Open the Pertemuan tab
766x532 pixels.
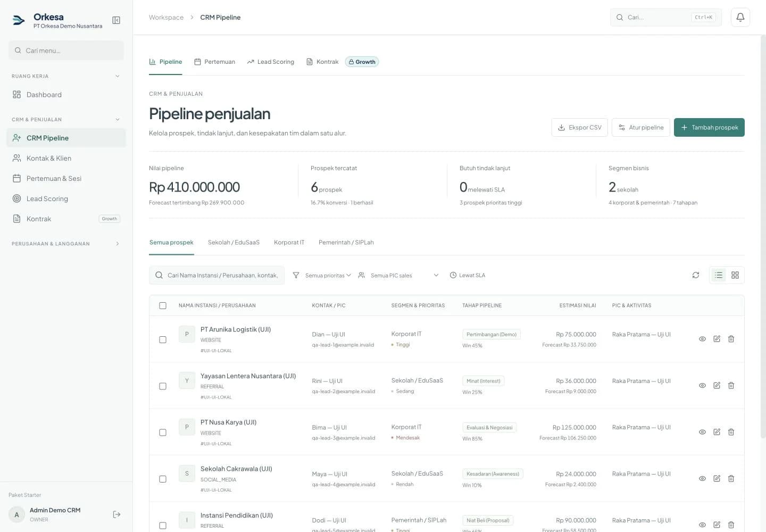click(x=214, y=62)
